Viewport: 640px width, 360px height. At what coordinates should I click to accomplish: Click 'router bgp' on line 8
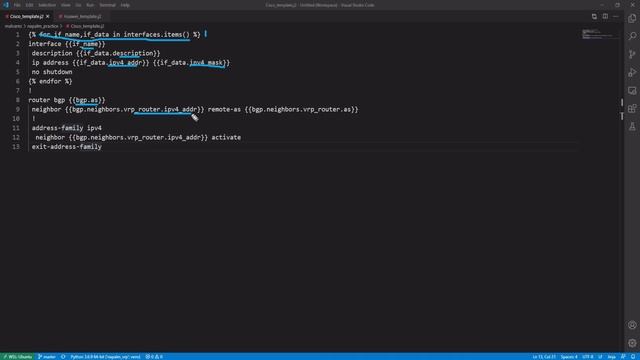click(x=47, y=100)
